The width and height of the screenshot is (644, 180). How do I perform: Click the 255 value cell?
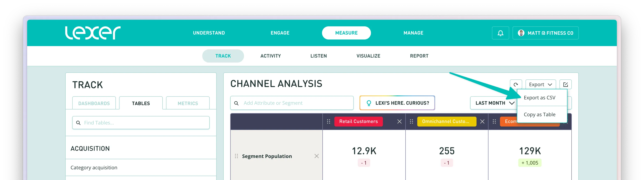[x=446, y=151]
